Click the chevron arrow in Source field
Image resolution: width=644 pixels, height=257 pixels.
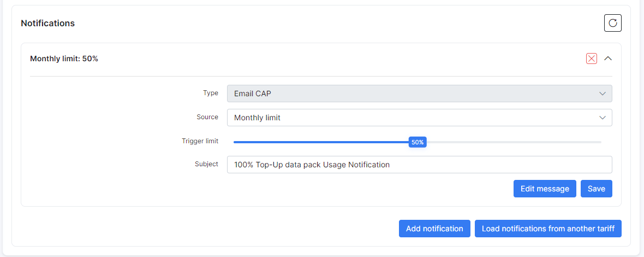[x=602, y=118]
